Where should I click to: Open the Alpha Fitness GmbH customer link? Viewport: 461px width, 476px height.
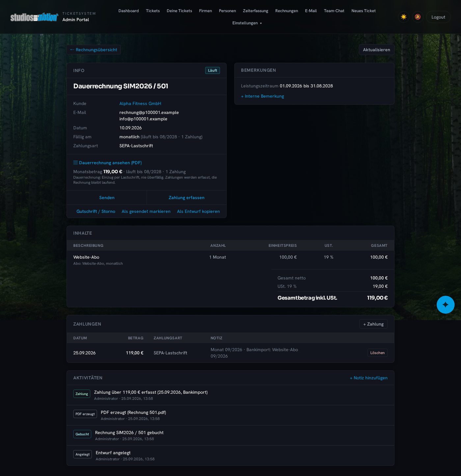click(140, 103)
